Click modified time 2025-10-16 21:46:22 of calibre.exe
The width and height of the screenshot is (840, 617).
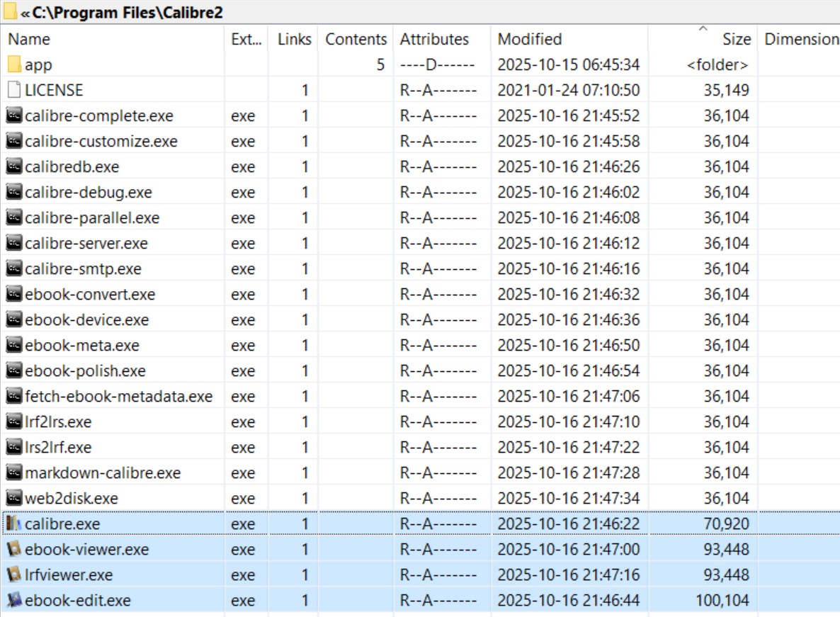tap(569, 523)
